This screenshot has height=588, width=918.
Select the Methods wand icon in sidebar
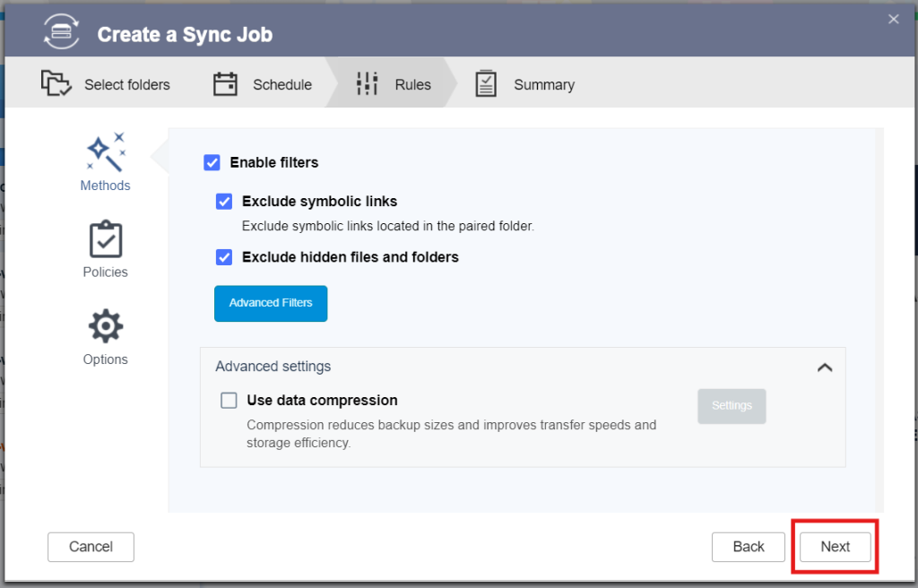[x=105, y=151]
